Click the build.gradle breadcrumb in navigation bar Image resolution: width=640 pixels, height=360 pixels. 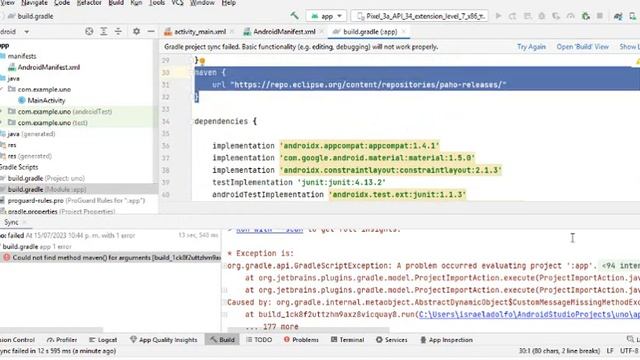tap(31, 16)
